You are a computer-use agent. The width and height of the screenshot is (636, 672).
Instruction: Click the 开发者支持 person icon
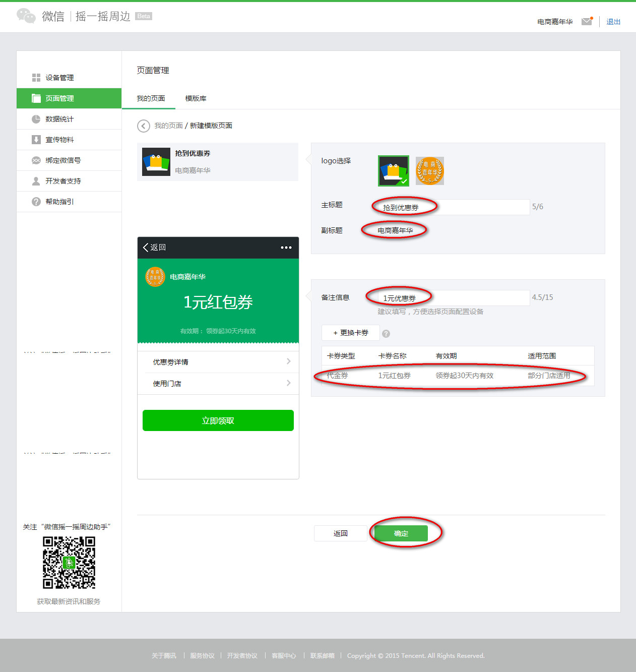(36, 181)
